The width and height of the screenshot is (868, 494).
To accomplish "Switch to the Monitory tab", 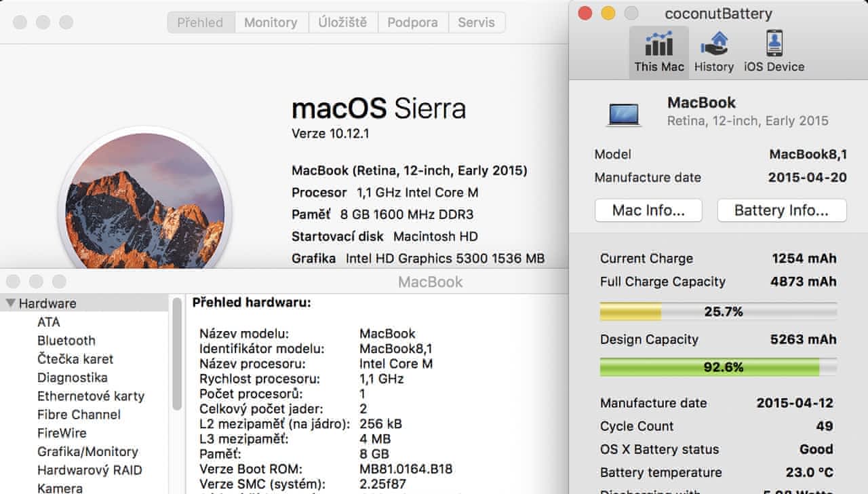I will pos(271,22).
